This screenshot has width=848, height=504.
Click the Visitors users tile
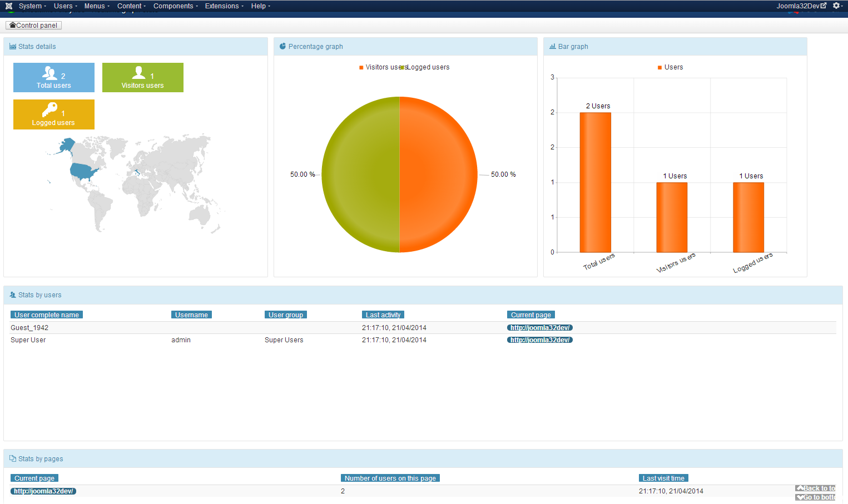[x=143, y=77]
